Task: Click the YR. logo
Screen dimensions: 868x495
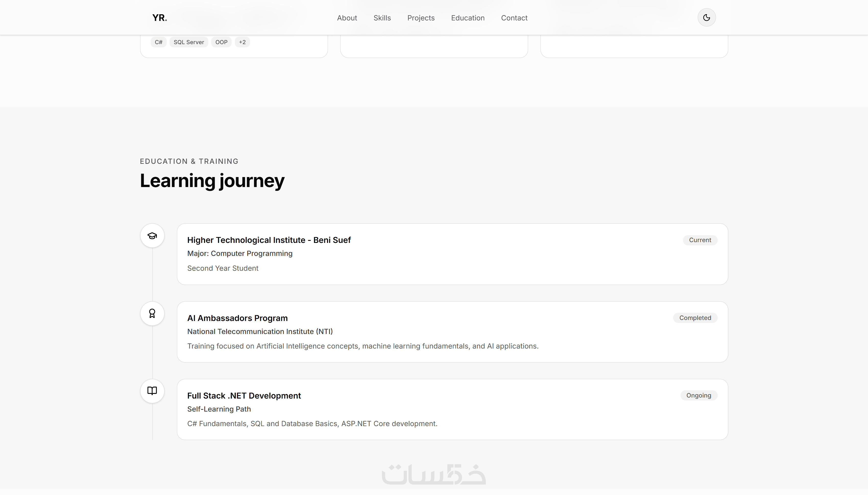Action: (x=160, y=18)
